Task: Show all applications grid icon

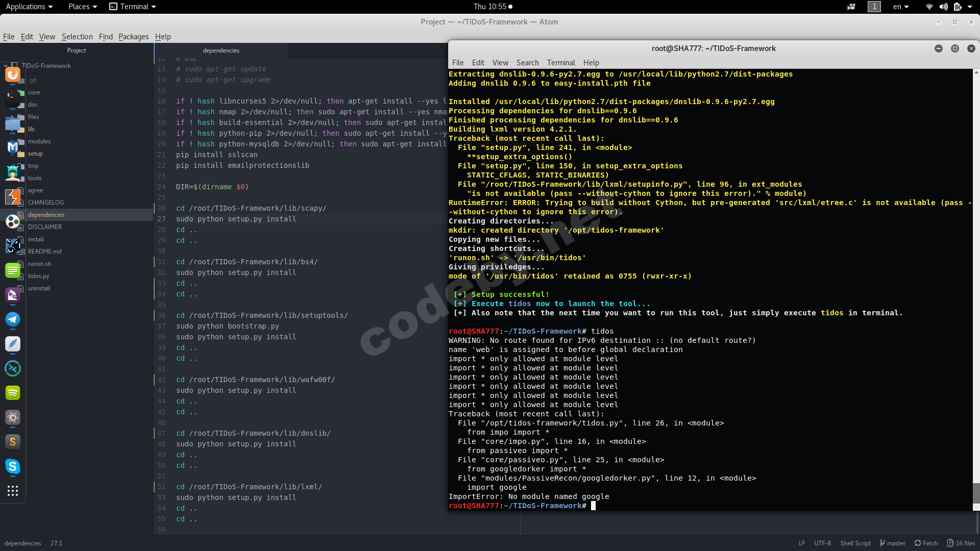Action: pyautogui.click(x=13, y=491)
